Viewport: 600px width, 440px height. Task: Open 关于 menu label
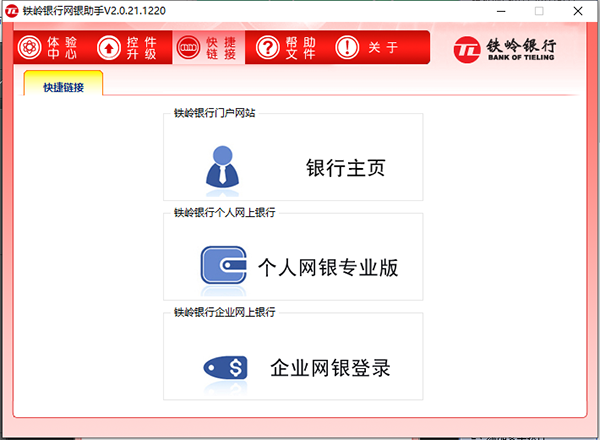click(x=383, y=47)
